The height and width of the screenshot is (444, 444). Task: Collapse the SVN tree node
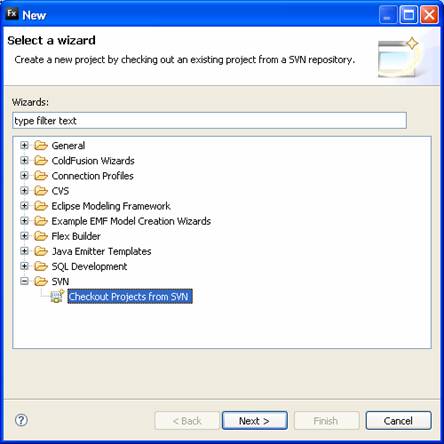24,281
